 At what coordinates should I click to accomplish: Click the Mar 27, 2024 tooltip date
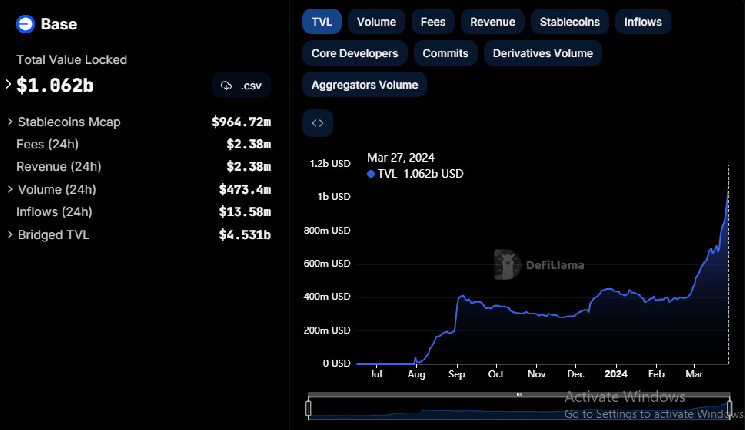click(401, 158)
